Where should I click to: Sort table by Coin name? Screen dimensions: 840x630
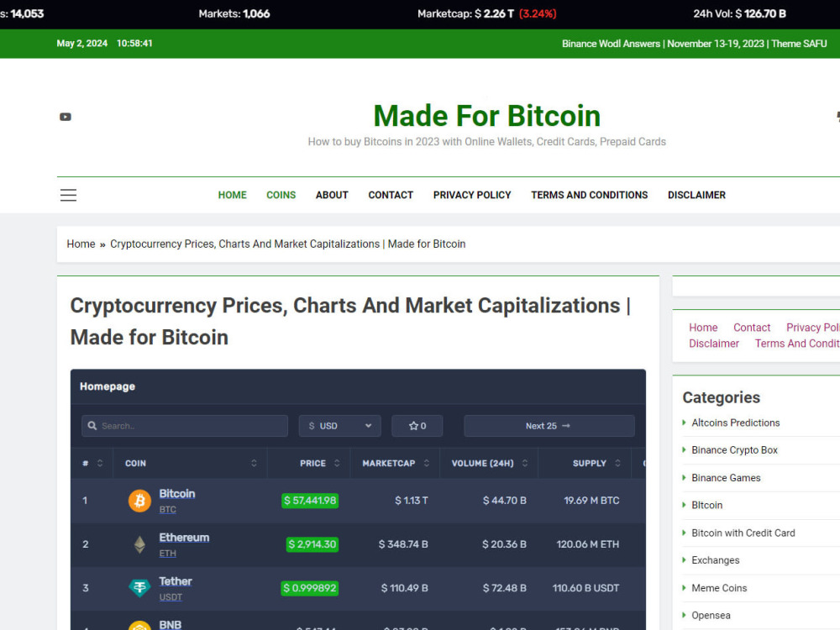190,464
